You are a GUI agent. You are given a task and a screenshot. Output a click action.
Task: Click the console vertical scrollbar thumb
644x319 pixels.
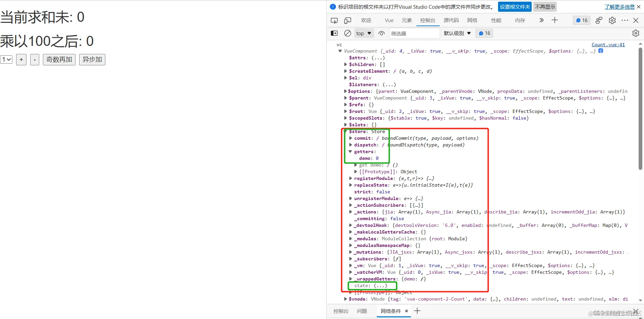640,109
